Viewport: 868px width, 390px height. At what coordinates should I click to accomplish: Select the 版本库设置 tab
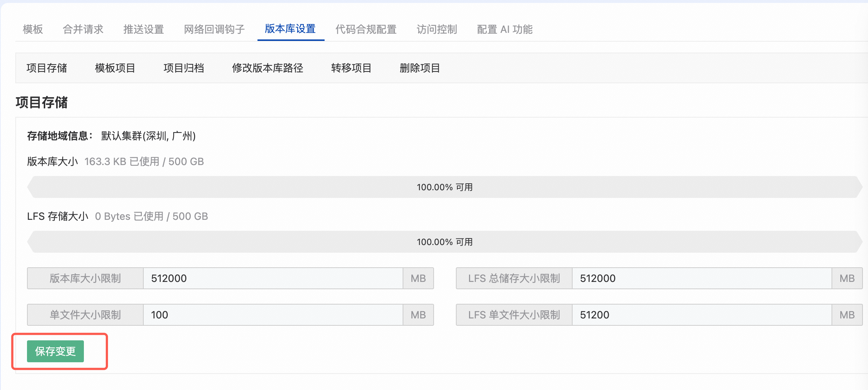coord(290,29)
